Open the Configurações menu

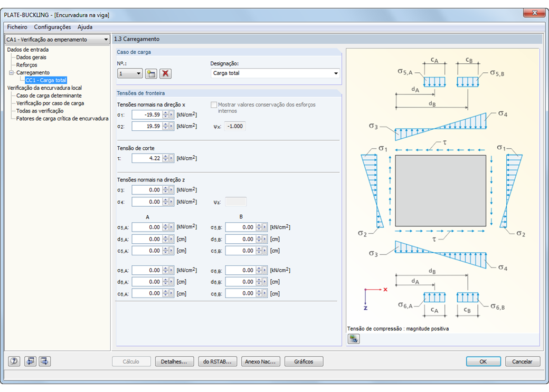(x=52, y=27)
